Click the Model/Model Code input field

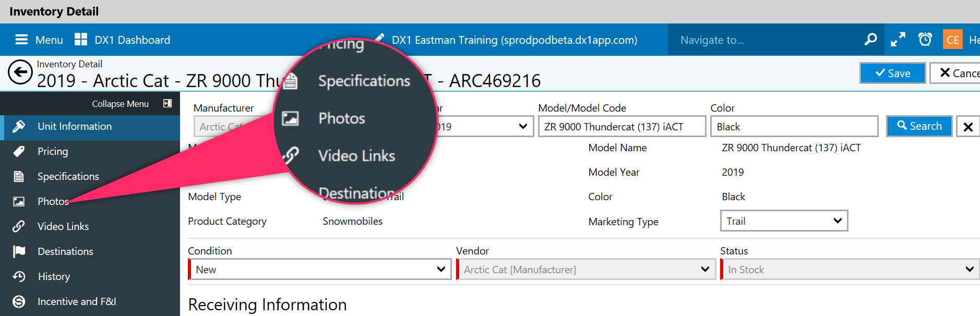pos(622,127)
